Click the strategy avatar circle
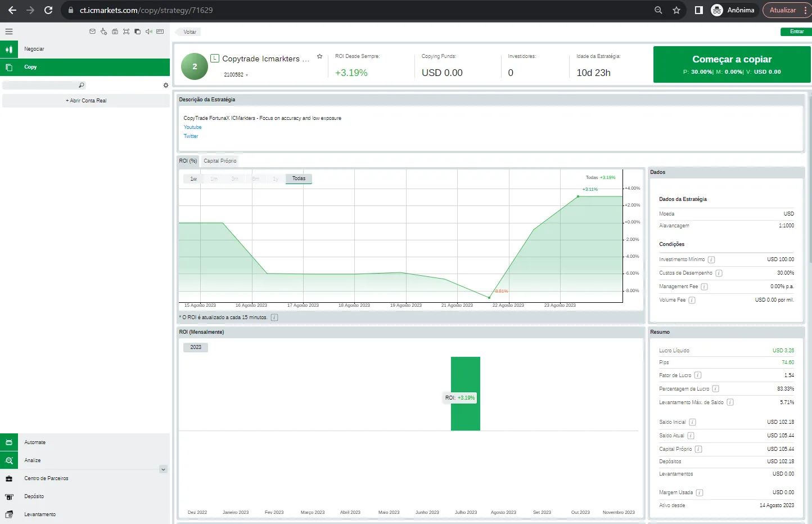 (x=195, y=66)
